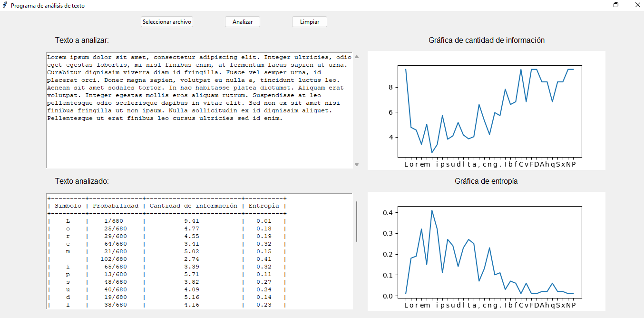Viewport: 644px width, 318px height.
Task: Select the 'Gráfica de cantidad de información' chart
Action: (486, 109)
